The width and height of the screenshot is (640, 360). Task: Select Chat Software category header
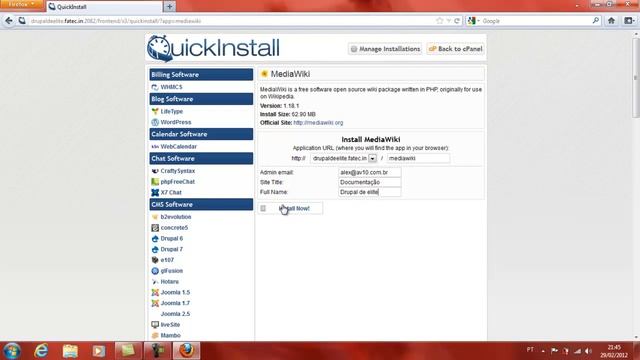(201, 158)
